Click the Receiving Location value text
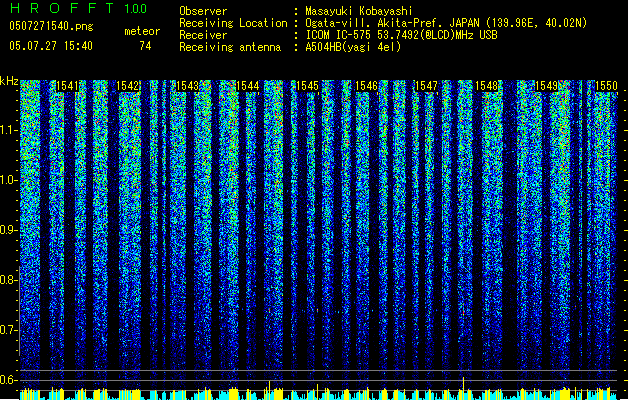This screenshot has height=400, width=629. tap(446, 23)
